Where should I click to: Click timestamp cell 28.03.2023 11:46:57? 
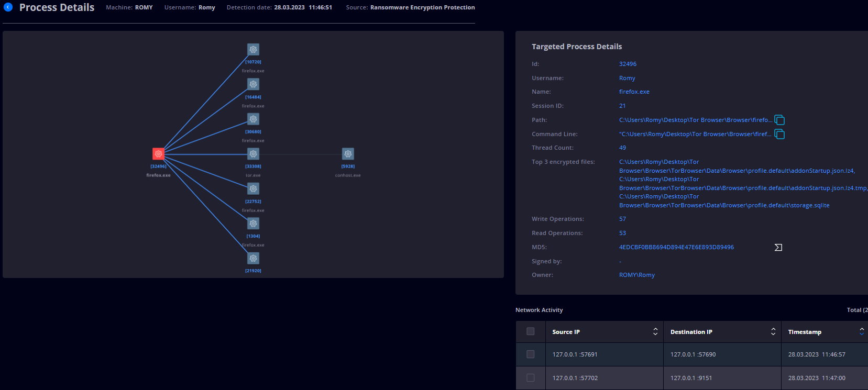click(x=817, y=354)
